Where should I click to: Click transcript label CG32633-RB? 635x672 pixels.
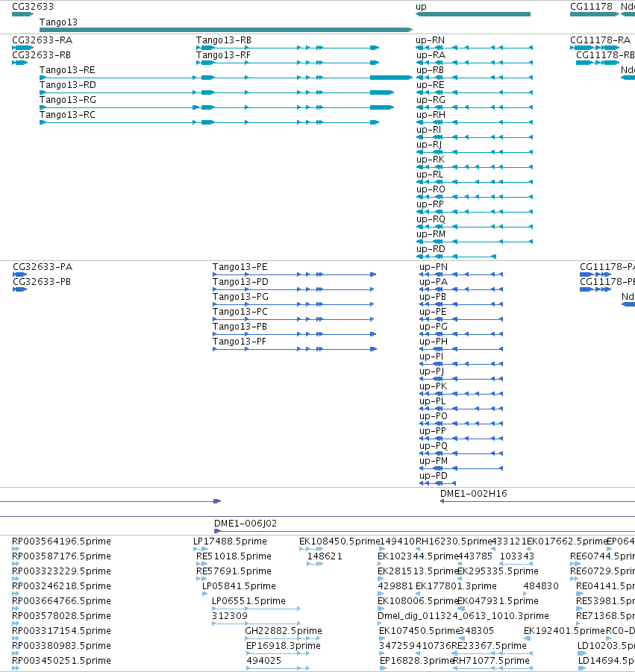(42, 55)
